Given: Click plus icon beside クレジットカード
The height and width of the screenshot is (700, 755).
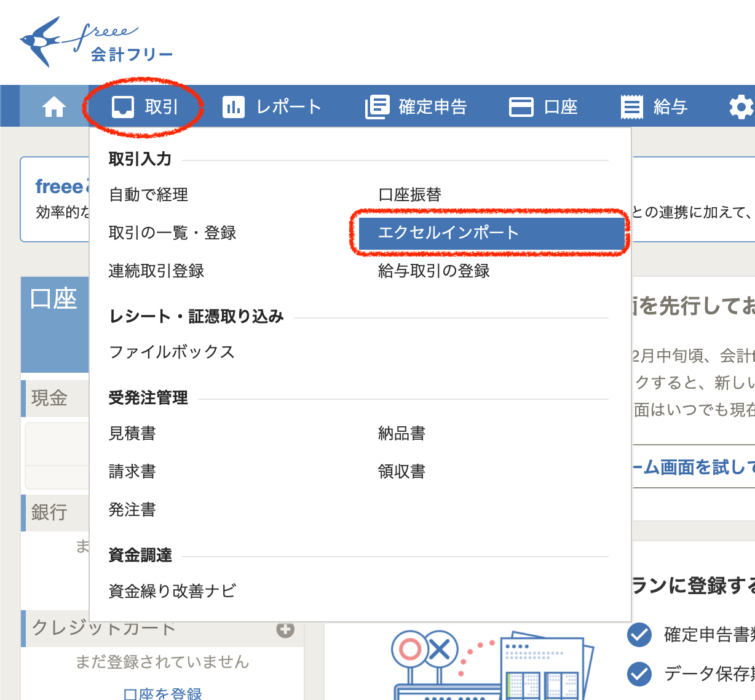Looking at the screenshot, I should [285, 629].
